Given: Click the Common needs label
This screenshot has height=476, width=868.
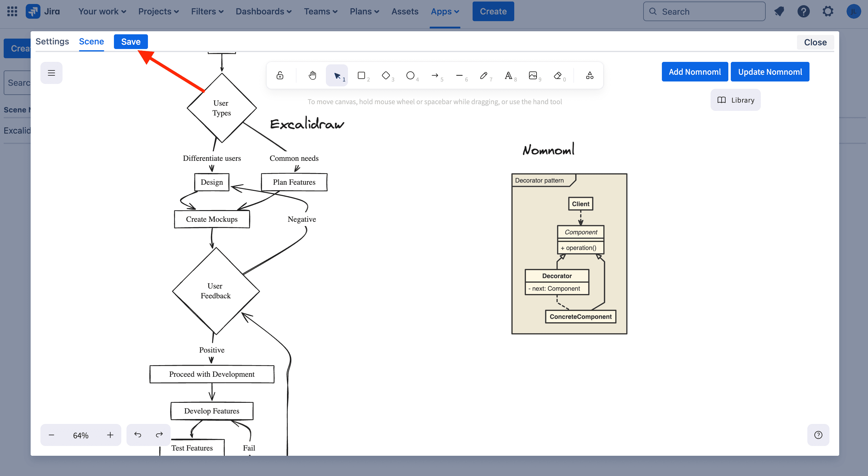Looking at the screenshot, I should 294,158.
